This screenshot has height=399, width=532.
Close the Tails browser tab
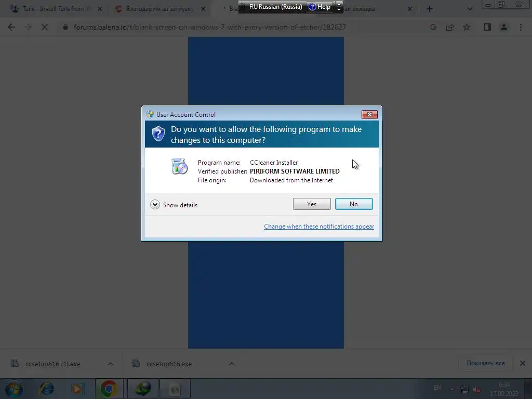point(100,9)
